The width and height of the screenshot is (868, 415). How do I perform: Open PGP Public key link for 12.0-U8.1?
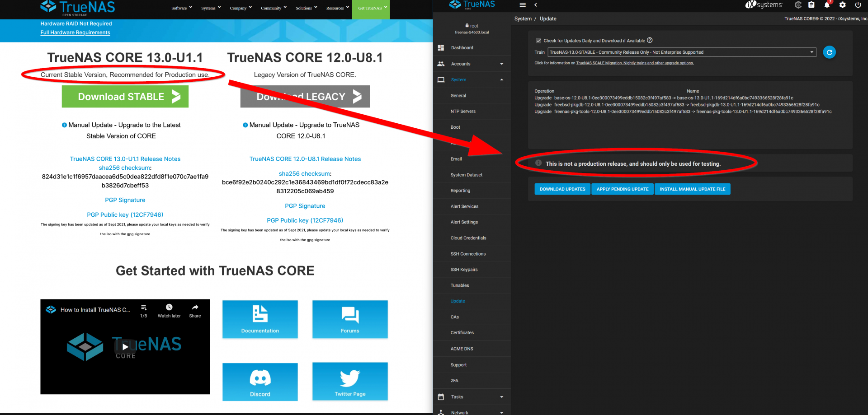pyautogui.click(x=305, y=220)
